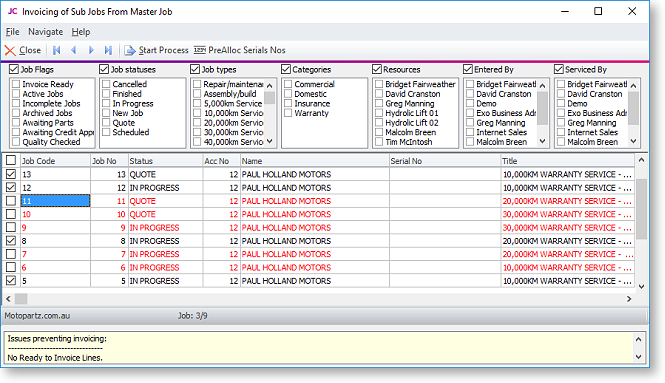Go to previous record arrow
This screenshot has width=665, height=383.
click(74, 50)
